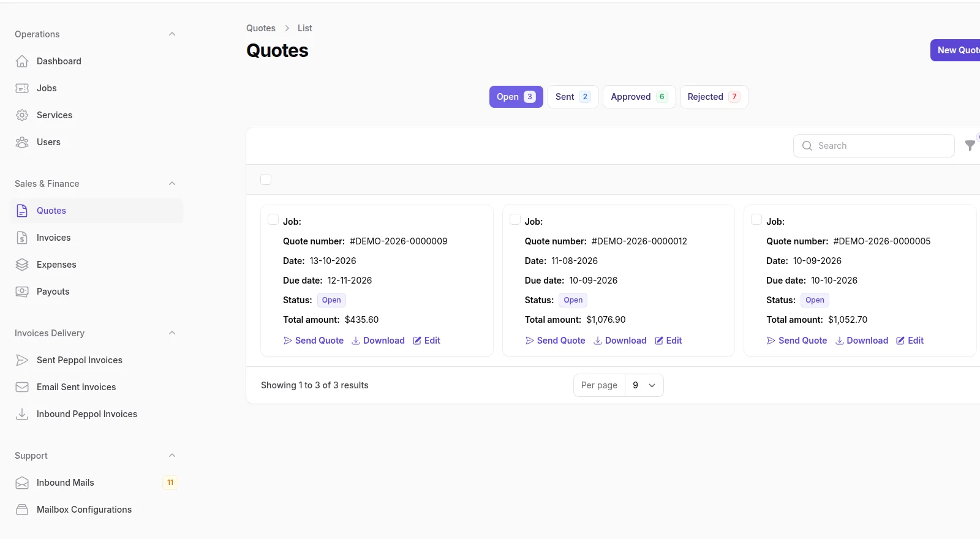Click the Services gear icon
The height and width of the screenshot is (539, 980).
[x=22, y=115]
